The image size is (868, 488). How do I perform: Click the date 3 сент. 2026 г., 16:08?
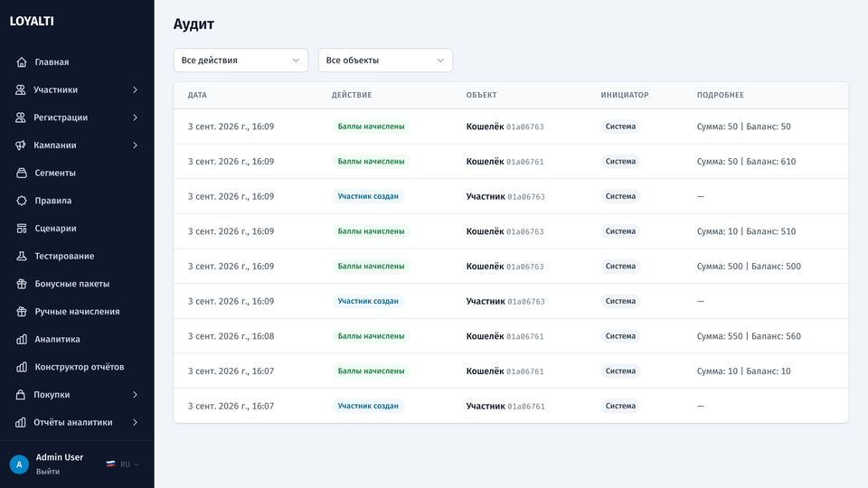point(231,336)
